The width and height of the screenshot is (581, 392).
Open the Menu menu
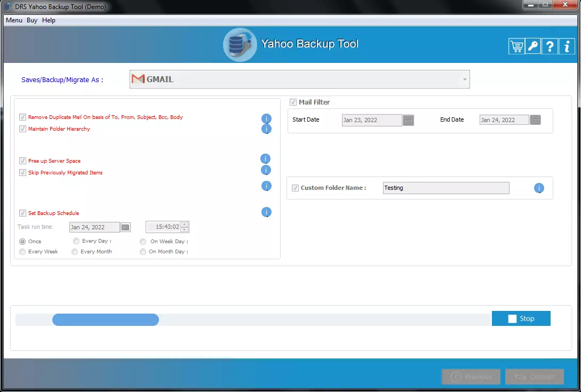[14, 20]
